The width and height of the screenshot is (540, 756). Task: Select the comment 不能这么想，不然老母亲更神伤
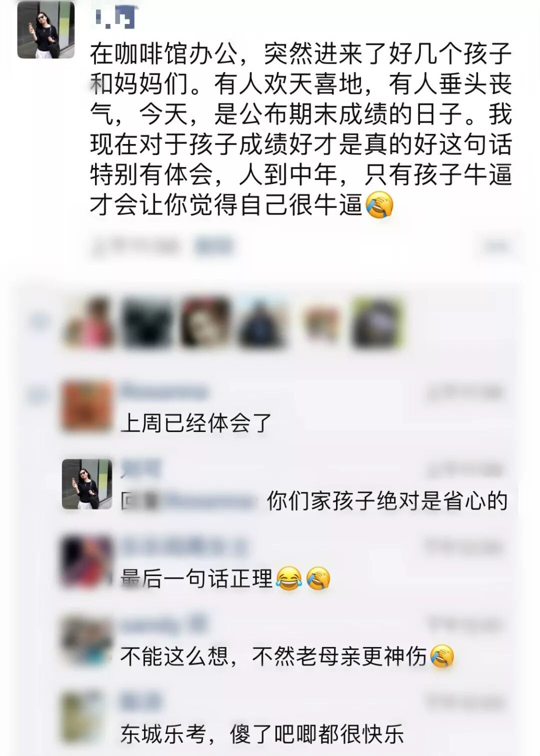[287, 656]
